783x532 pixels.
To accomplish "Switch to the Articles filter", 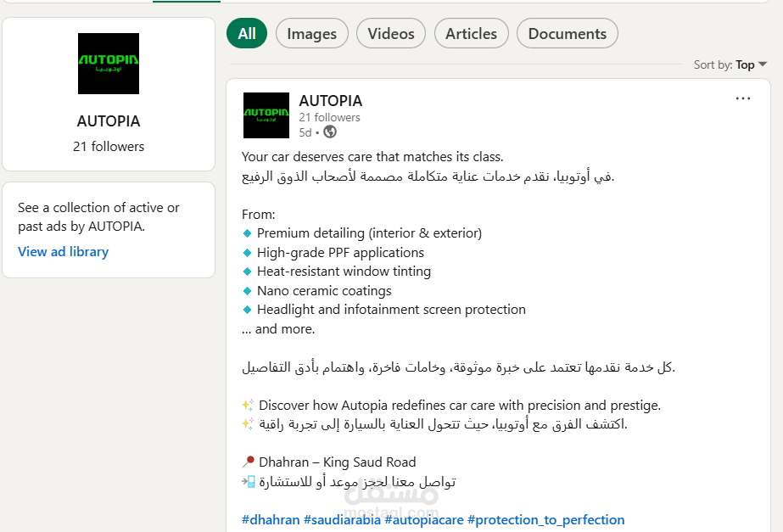I will pyautogui.click(x=472, y=33).
